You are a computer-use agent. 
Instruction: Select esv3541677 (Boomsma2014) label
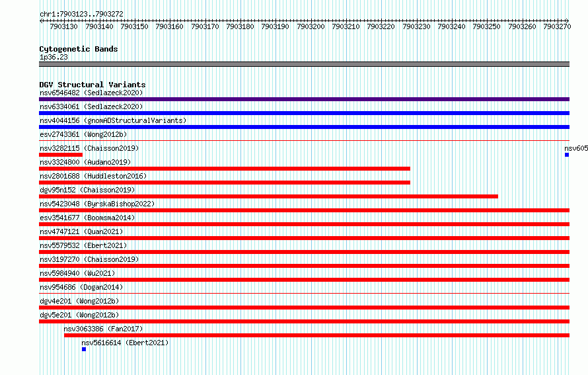(x=87, y=218)
